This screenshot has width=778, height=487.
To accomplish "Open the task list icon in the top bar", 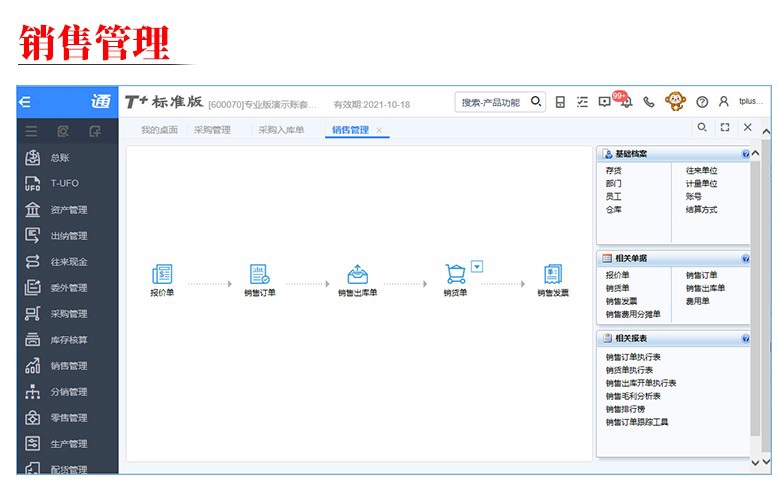I will click(582, 102).
